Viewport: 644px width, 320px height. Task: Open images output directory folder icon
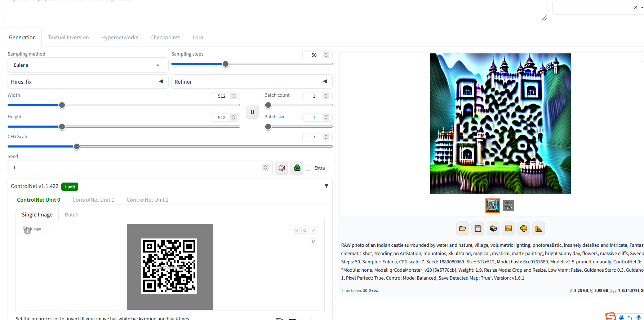tap(463, 228)
